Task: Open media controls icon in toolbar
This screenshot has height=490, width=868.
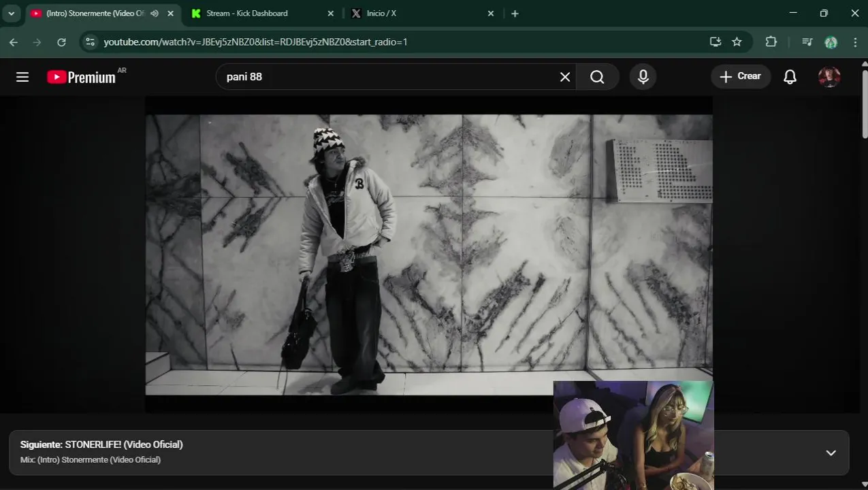Action: [x=807, y=42]
